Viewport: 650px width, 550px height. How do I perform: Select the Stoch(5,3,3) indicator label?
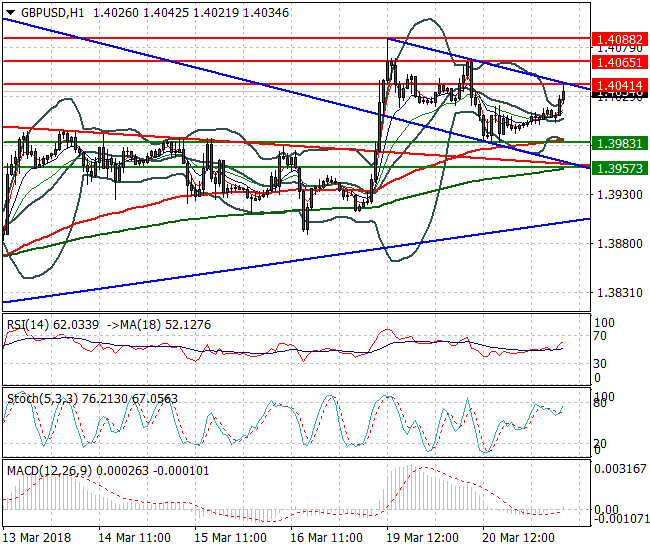coord(42,399)
